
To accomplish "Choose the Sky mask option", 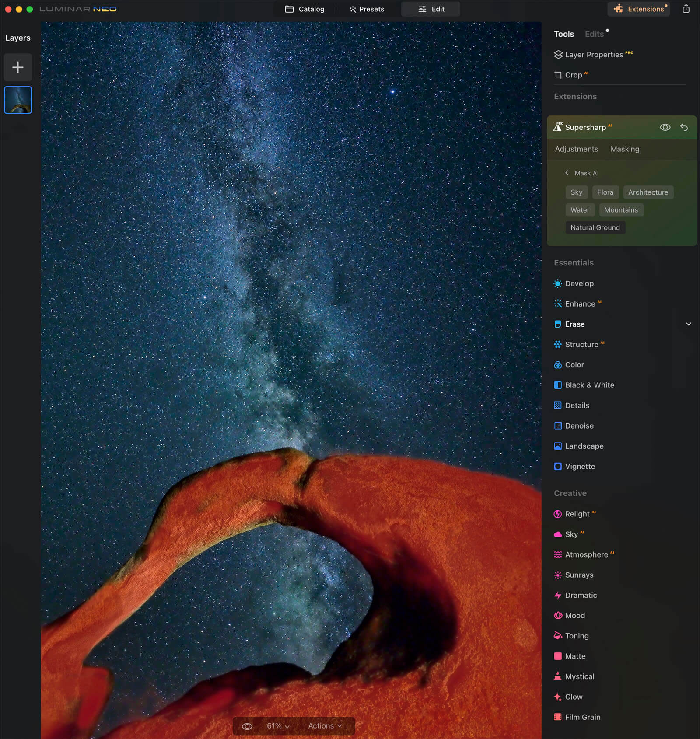I will [x=576, y=192].
